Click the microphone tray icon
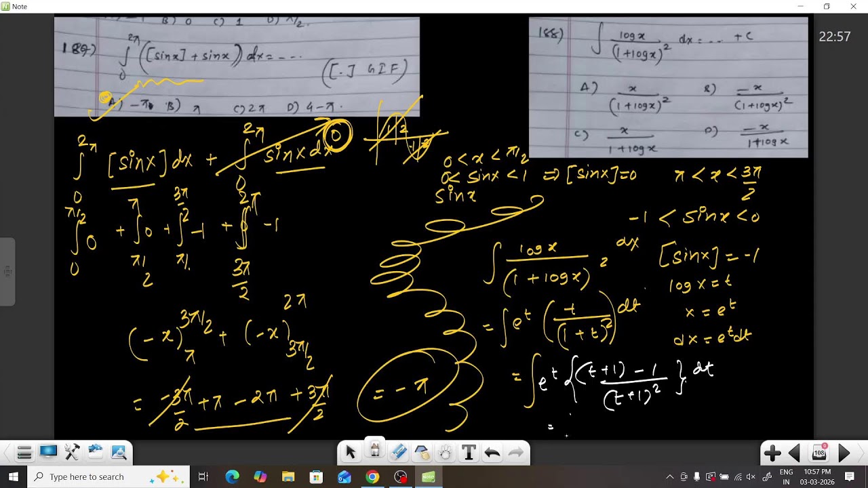The width and height of the screenshot is (868, 488). click(x=697, y=476)
